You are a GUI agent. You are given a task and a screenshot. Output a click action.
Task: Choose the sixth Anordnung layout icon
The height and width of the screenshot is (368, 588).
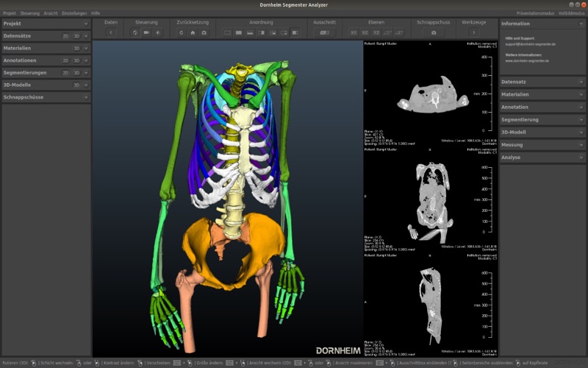coord(284,32)
